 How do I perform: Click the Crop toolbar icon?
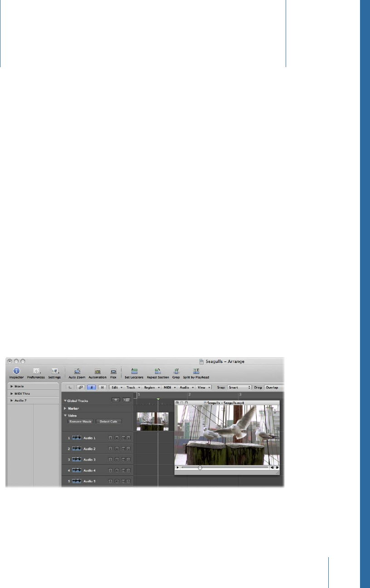(x=176, y=371)
